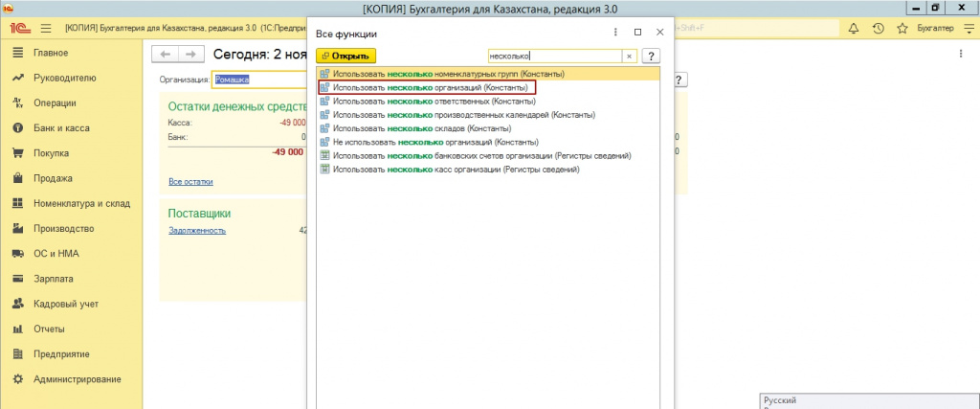Open the main window settings lines icon
Viewport: 980px width, 409px height.
[x=969, y=28]
